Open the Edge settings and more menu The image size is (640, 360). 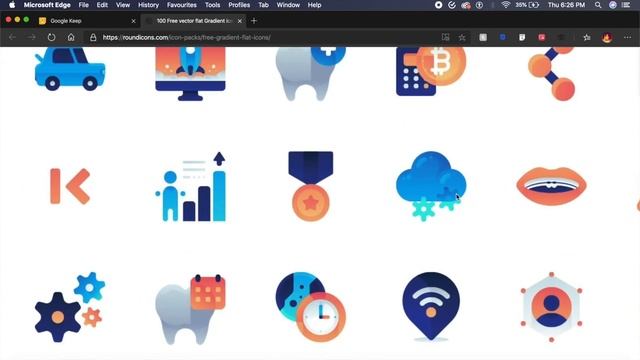pyautogui.click(x=627, y=37)
